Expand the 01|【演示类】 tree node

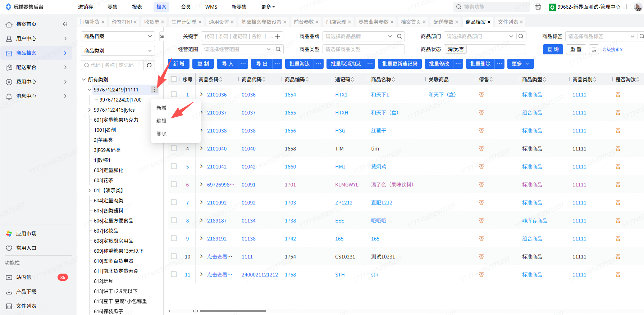[x=90, y=190]
